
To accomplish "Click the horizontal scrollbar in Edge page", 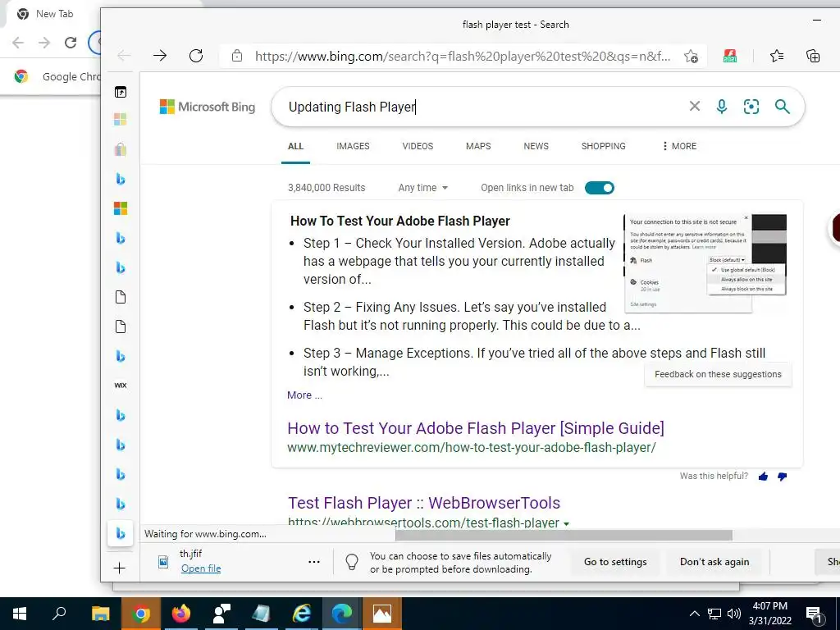I will point(564,535).
